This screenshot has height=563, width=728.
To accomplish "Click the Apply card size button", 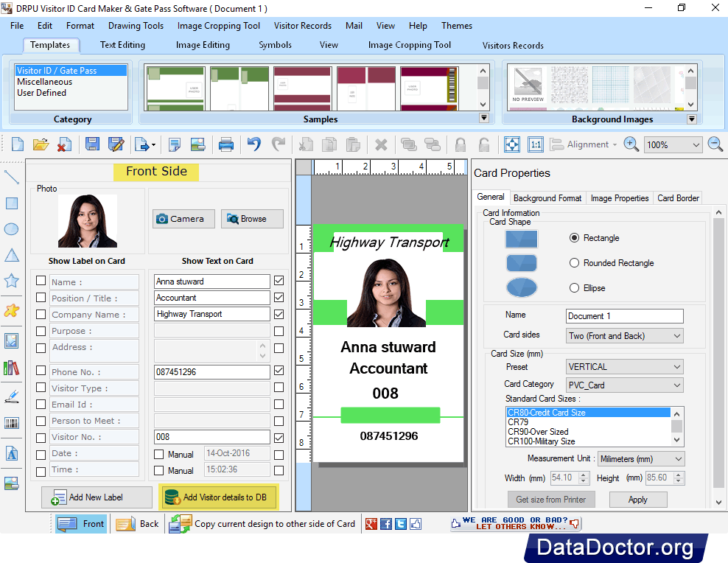I will tap(638, 500).
